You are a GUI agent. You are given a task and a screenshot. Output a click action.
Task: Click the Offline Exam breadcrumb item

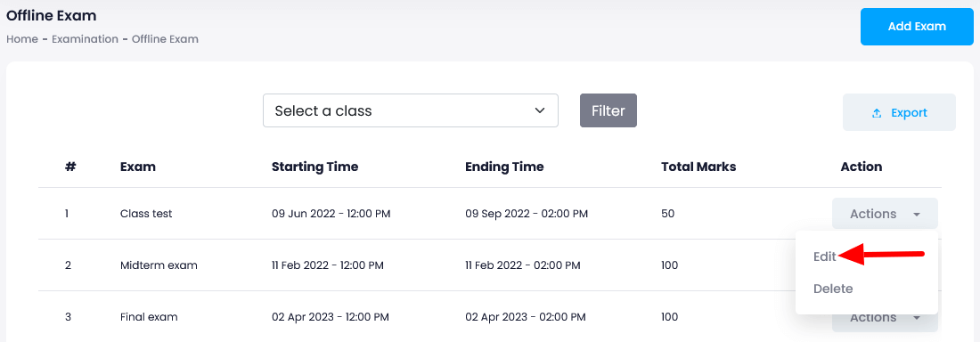click(x=165, y=39)
